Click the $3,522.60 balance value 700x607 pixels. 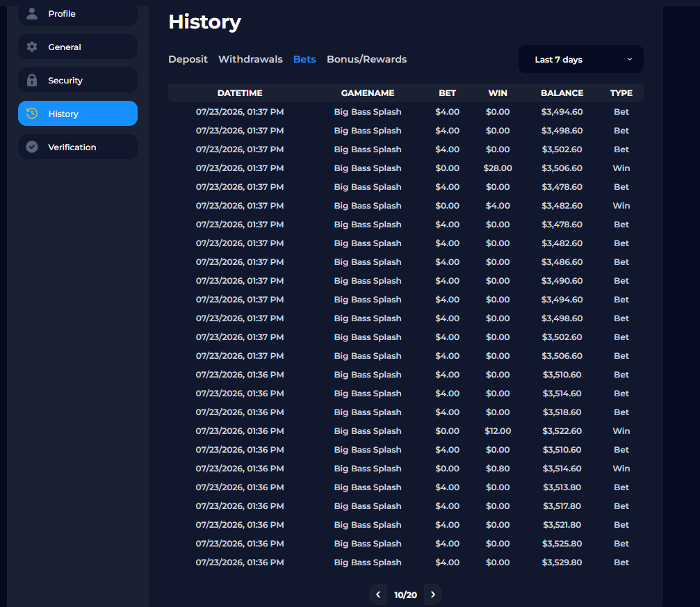click(562, 431)
